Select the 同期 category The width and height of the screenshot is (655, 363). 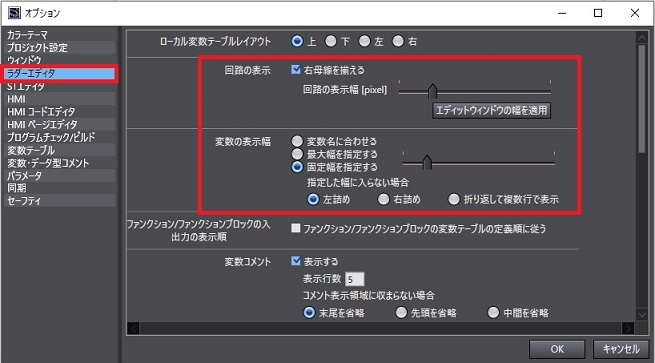point(60,188)
